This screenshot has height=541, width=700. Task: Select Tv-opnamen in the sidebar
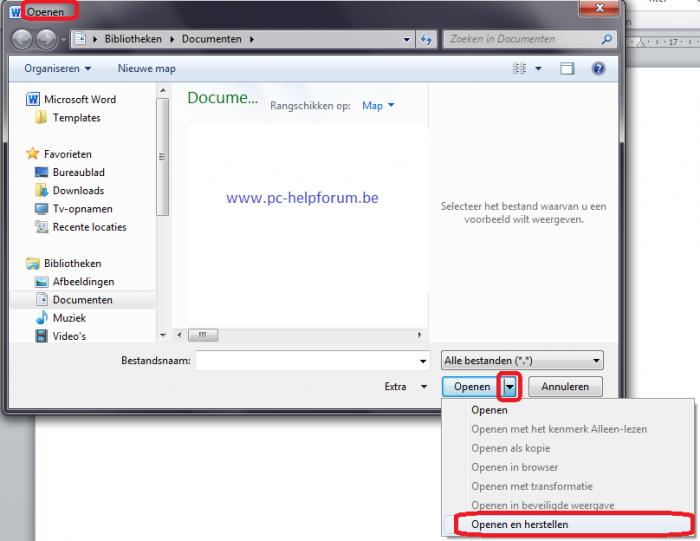coord(74,209)
